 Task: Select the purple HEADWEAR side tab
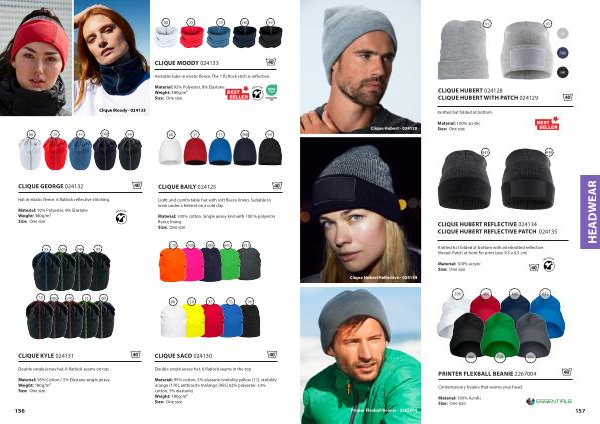[590, 212]
